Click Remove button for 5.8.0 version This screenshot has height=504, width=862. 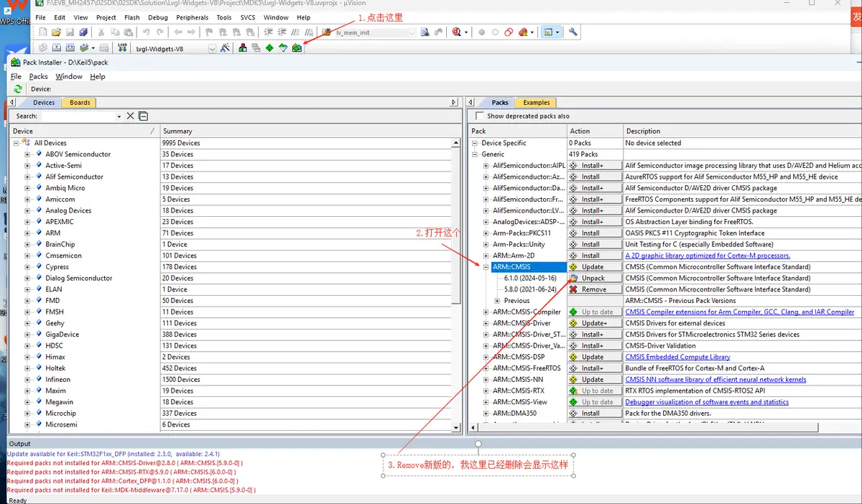[x=595, y=289]
